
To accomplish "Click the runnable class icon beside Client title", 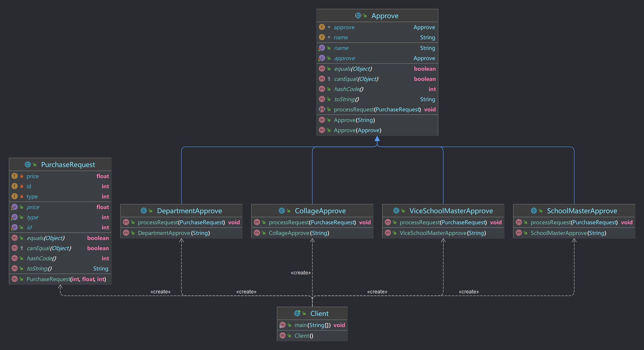I will [x=297, y=313].
